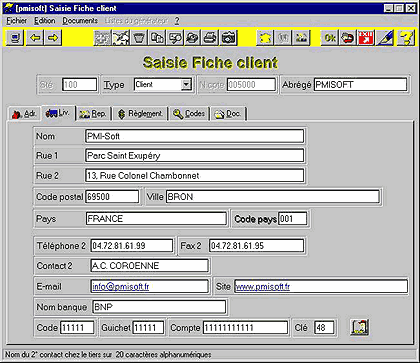Image resolution: width=420 pixels, height=363 pixels.
Task: Click the pen signature toolbar icon
Action: [385, 38]
